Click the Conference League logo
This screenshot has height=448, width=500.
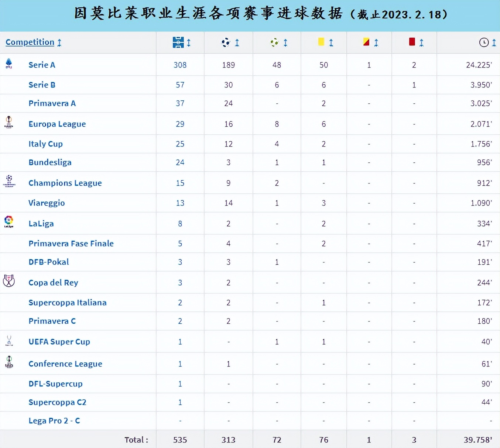point(9,362)
